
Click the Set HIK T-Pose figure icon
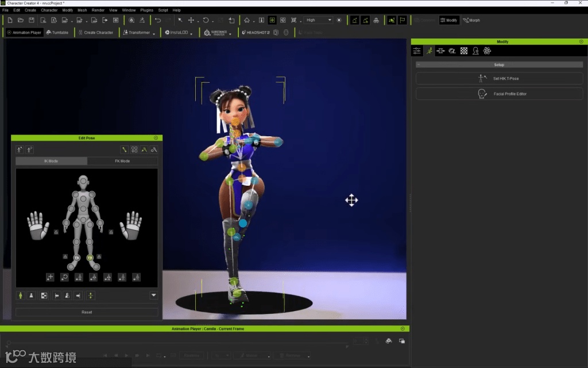(x=482, y=78)
